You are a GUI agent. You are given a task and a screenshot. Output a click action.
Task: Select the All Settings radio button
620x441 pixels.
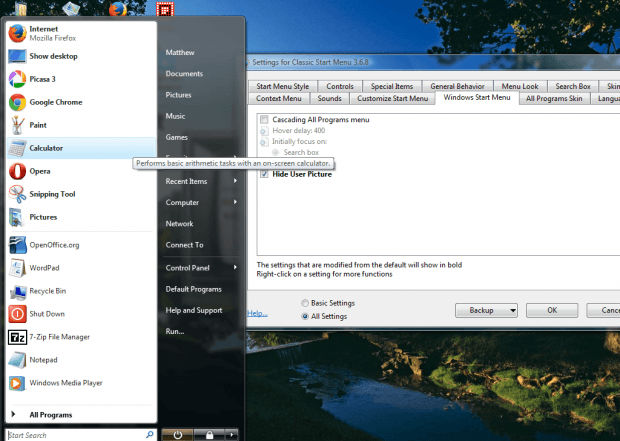coord(305,316)
